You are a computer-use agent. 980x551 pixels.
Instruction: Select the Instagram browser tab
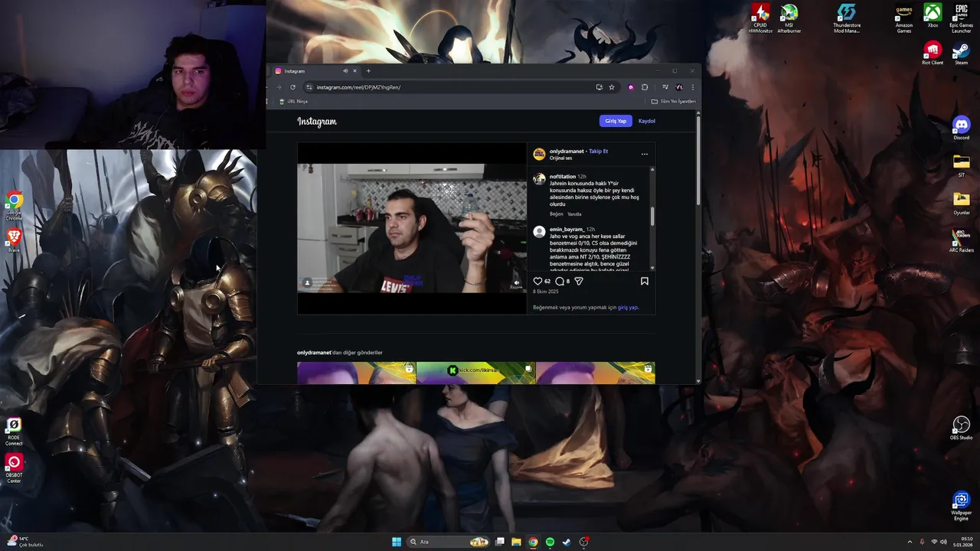[315, 71]
